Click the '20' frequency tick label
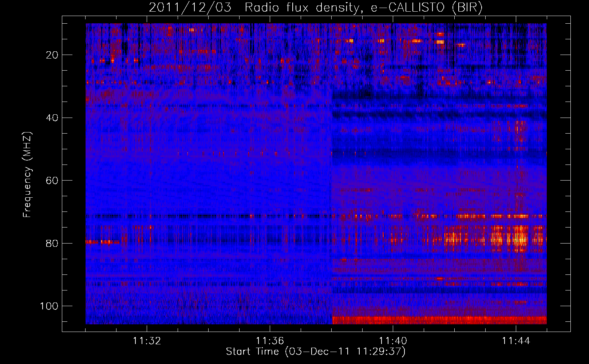The height and width of the screenshot is (364, 589). 52,55
